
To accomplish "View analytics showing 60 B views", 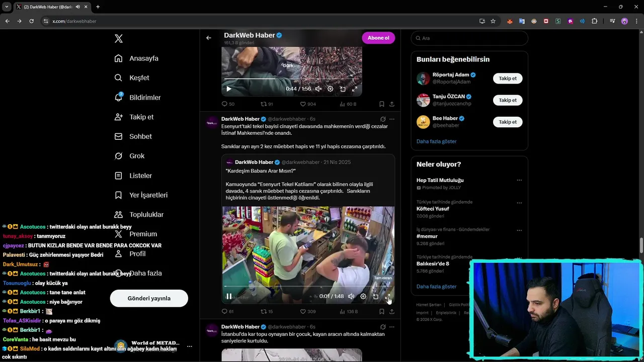I will (x=348, y=104).
